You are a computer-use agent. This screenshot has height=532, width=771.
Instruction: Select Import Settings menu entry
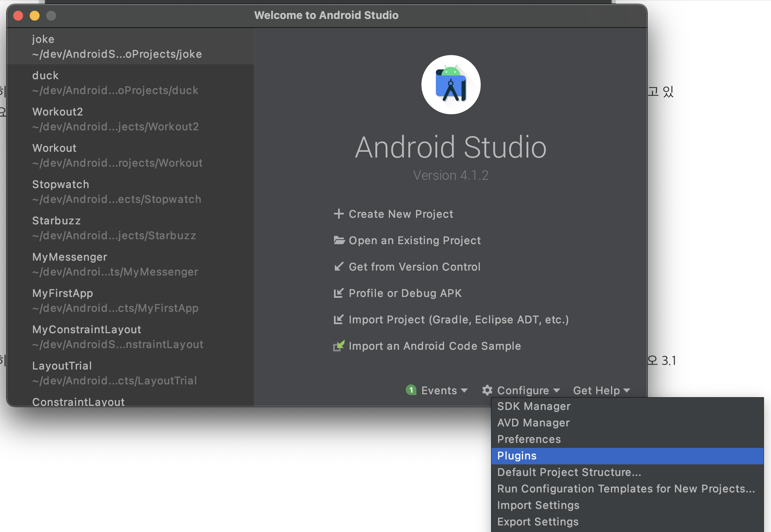click(x=627, y=505)
